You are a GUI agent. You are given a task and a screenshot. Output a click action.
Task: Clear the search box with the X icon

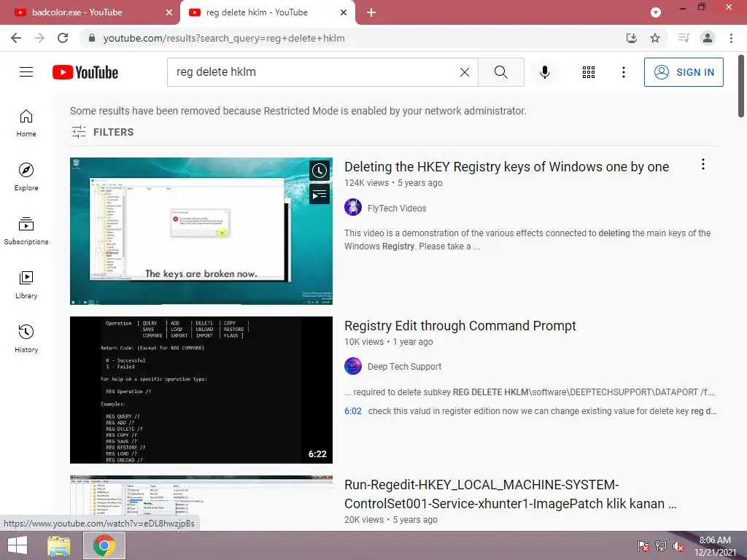465,72
